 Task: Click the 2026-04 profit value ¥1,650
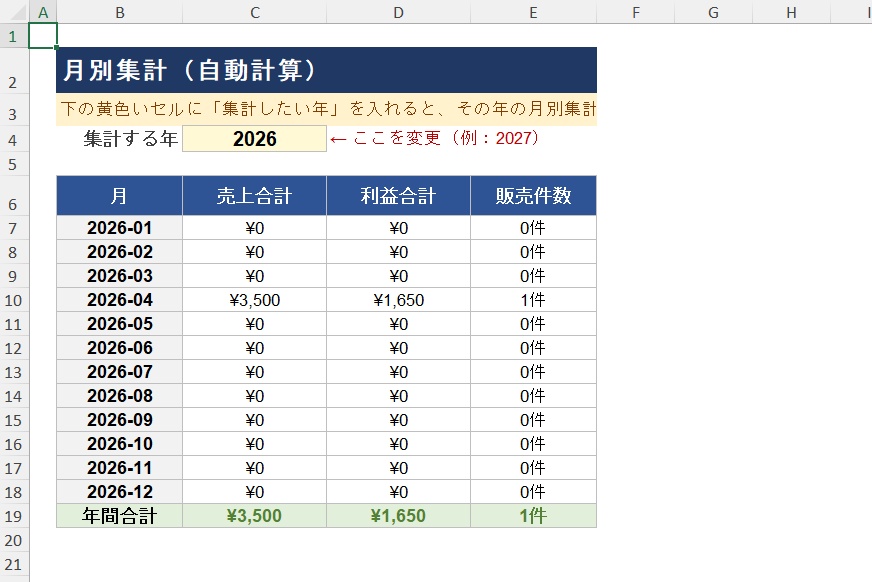tap(398, 300)
